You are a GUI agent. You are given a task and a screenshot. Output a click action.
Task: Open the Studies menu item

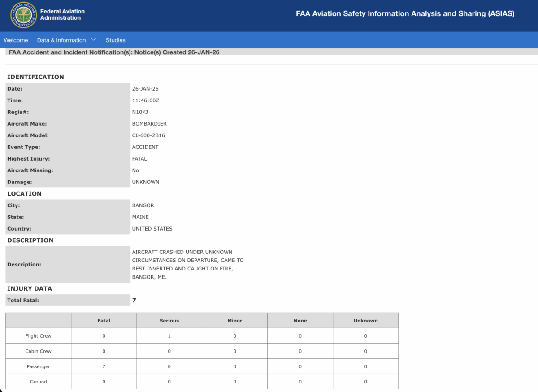tap(116, 40)
